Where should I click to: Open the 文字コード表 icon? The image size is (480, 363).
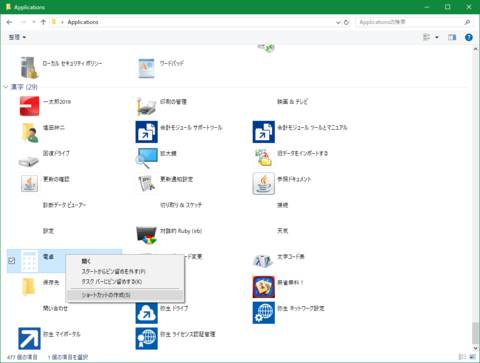pos(263,261)
